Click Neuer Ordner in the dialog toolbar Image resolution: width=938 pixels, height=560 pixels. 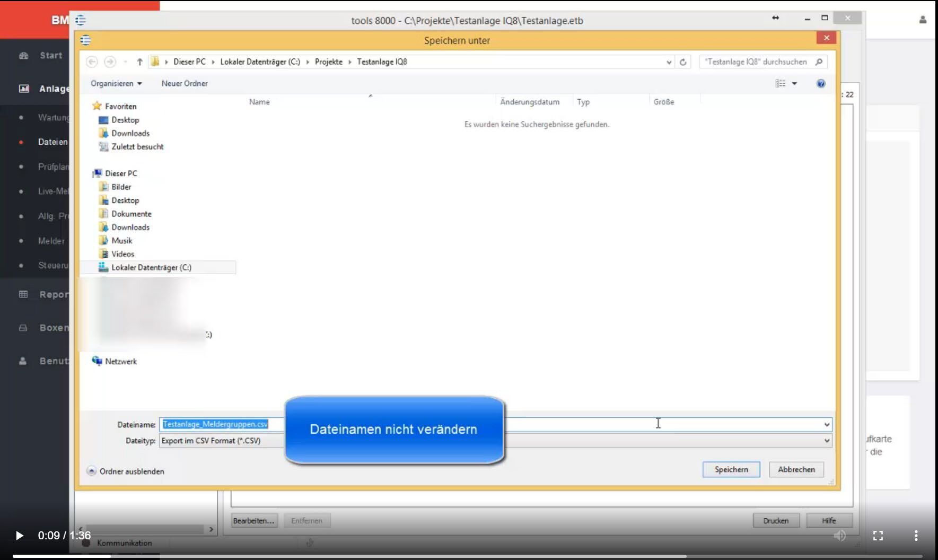point(185,83)
